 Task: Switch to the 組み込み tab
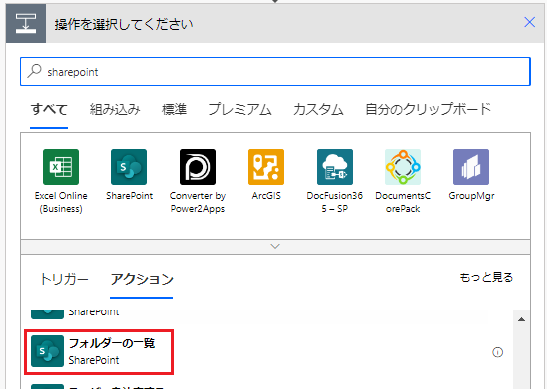tap(115, 109)
